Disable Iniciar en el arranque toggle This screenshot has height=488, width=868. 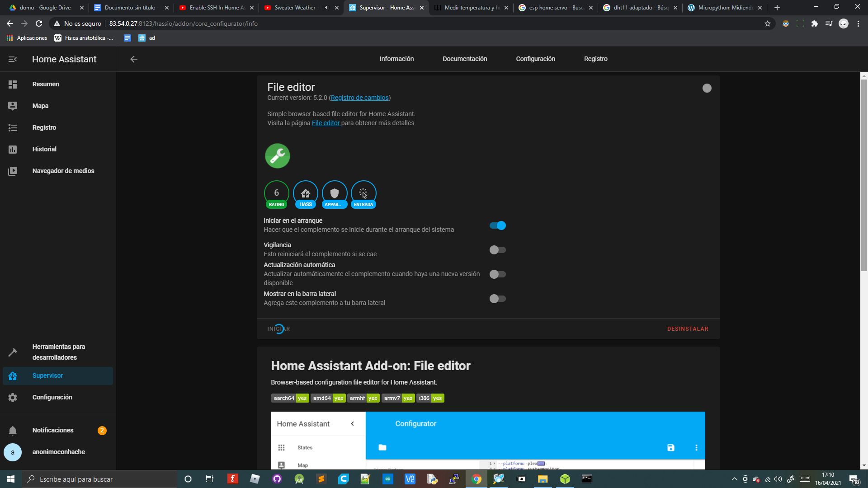point(497,225)
